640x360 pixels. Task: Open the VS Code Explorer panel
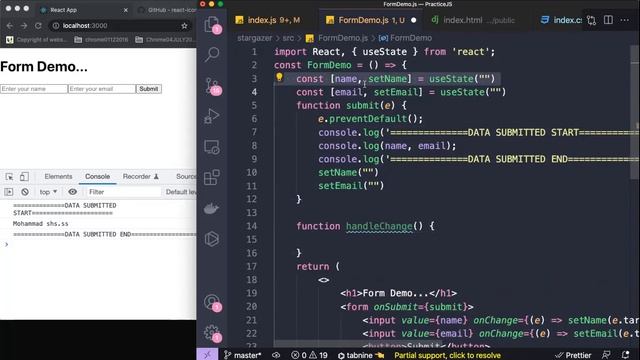211,24
